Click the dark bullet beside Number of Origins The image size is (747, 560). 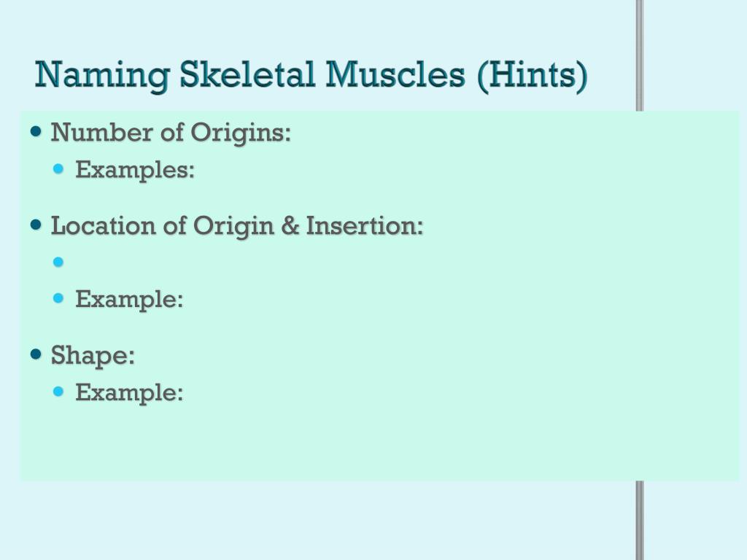tap(36, 131)
